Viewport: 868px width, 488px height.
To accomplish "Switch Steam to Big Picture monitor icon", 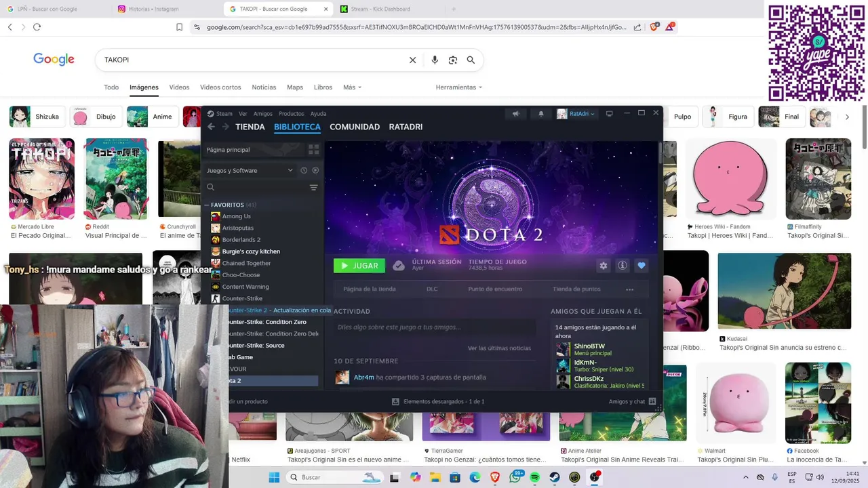I will [x=609, y=114].
